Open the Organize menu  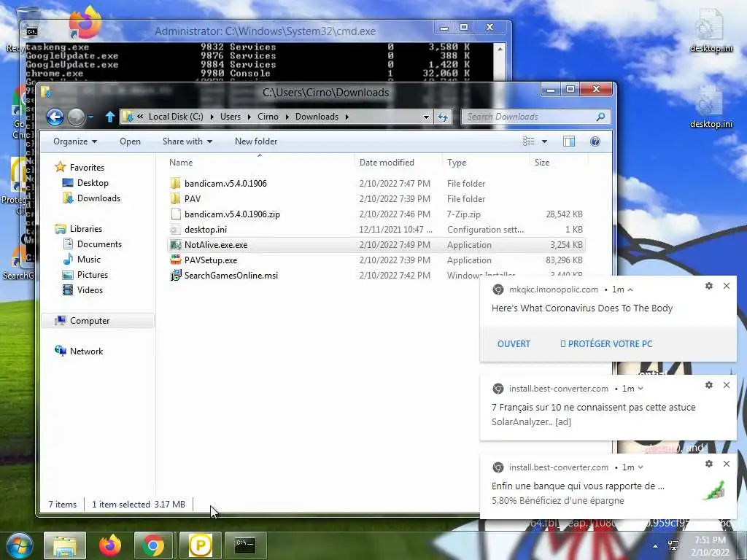[x=75, y=141]
